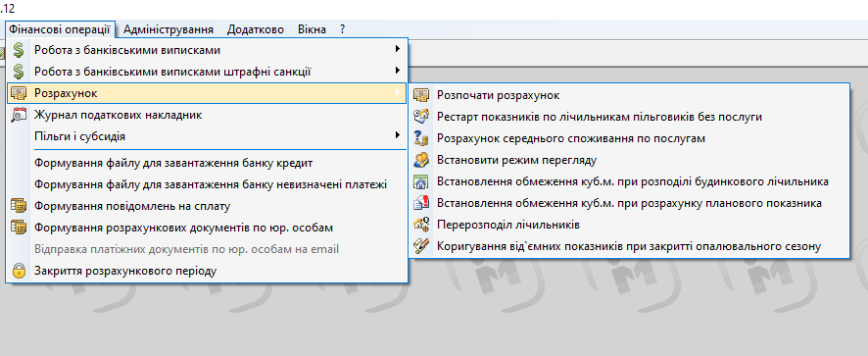Choose Розпочати розрахунок
This screenshot has height=356, width=868.
pos(629,95)
